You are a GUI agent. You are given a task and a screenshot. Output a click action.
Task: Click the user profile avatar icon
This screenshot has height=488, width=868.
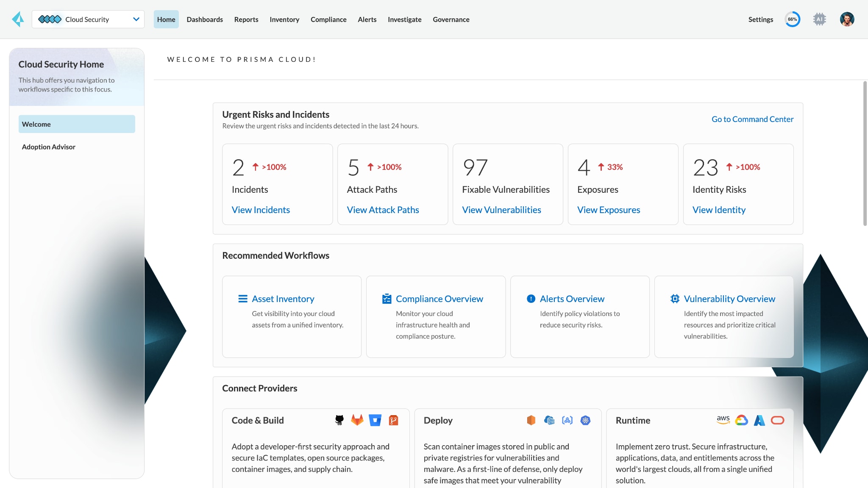point(846,19)
